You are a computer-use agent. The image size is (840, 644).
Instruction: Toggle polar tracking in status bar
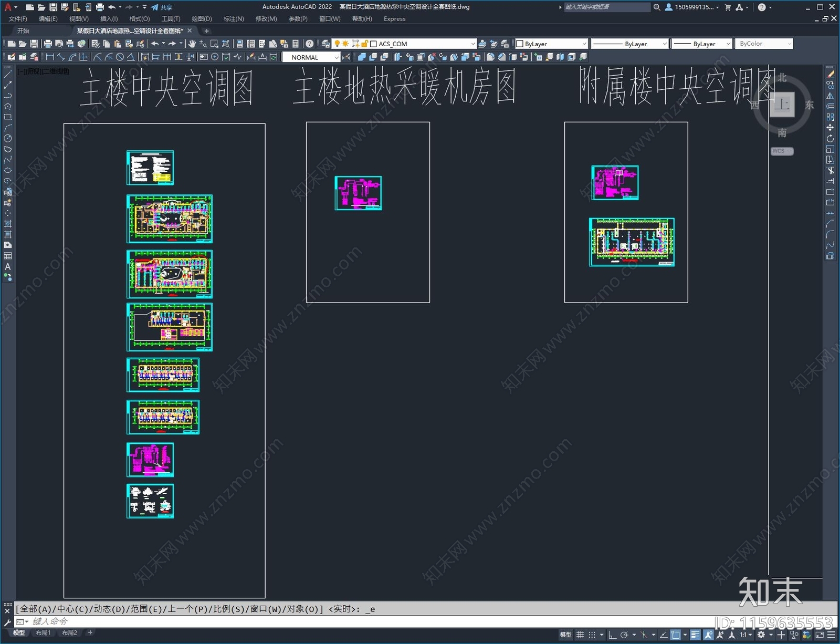pos(624,635)
